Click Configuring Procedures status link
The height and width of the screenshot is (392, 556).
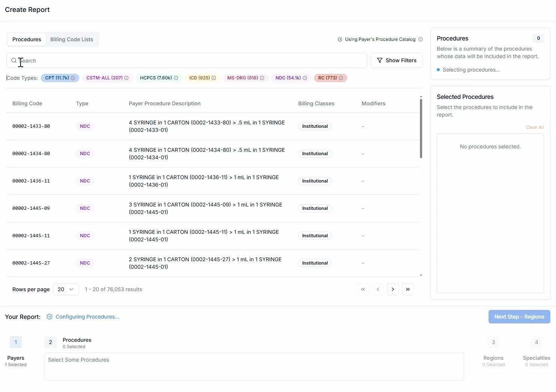tap(87, 317)
